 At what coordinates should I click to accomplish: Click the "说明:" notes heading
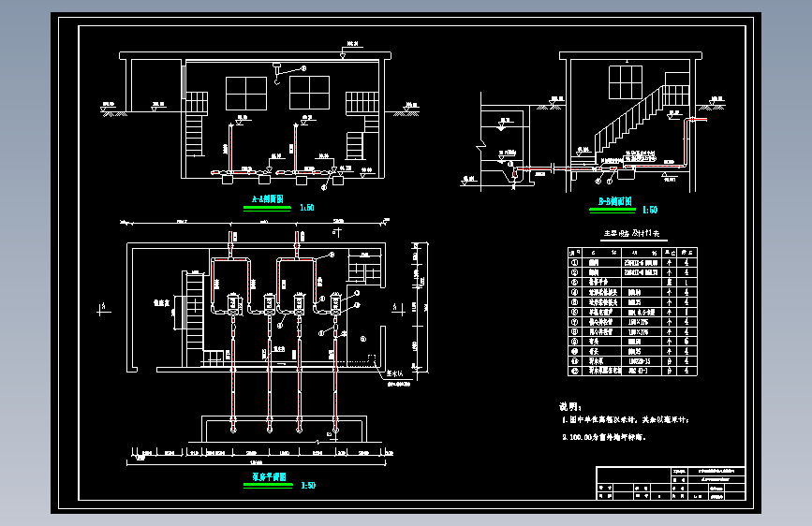[x=570, y=406]
